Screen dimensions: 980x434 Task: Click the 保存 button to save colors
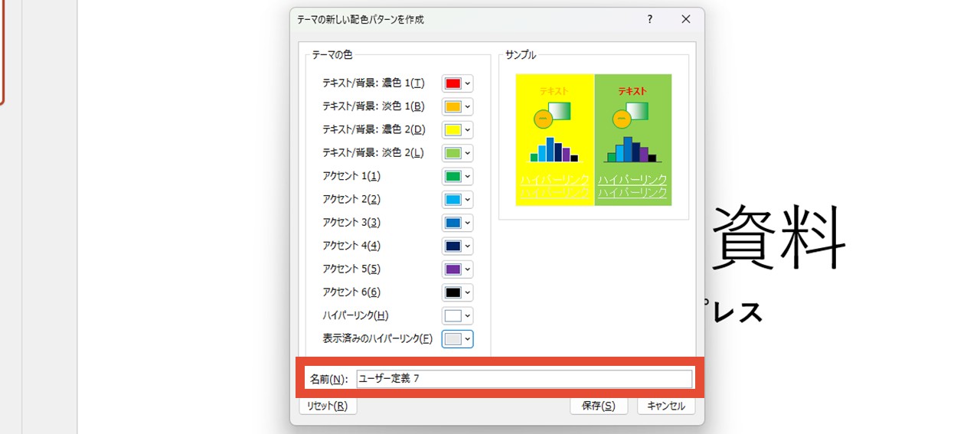pos(598,406)
